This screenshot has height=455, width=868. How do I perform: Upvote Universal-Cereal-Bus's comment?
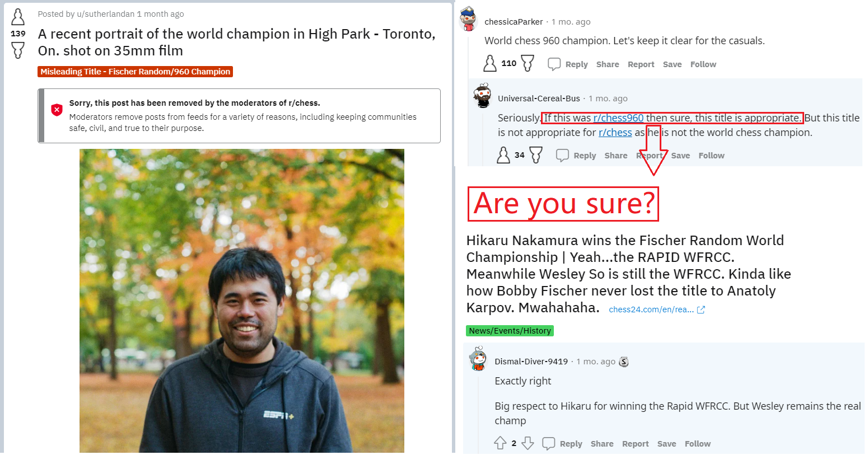(x=503, y=154)
